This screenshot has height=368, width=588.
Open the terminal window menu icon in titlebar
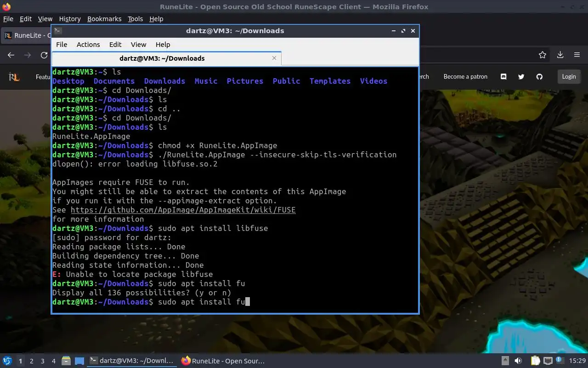[x=57, y=31]
